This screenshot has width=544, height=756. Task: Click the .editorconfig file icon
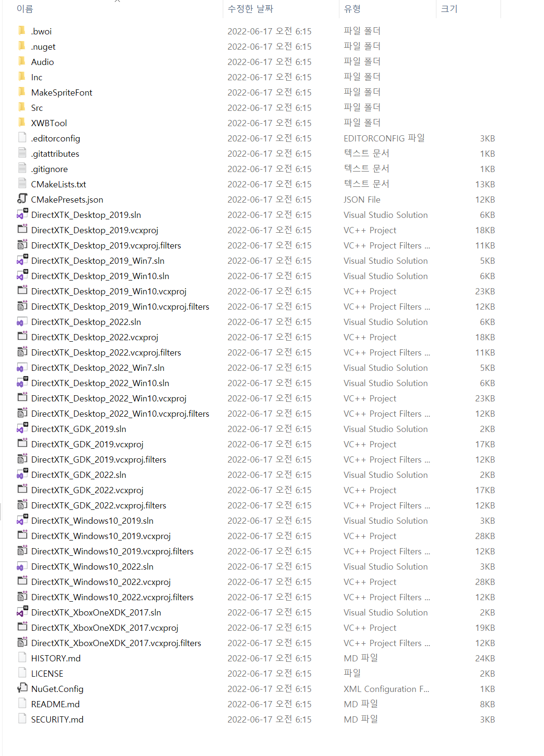tap(22, 138)
